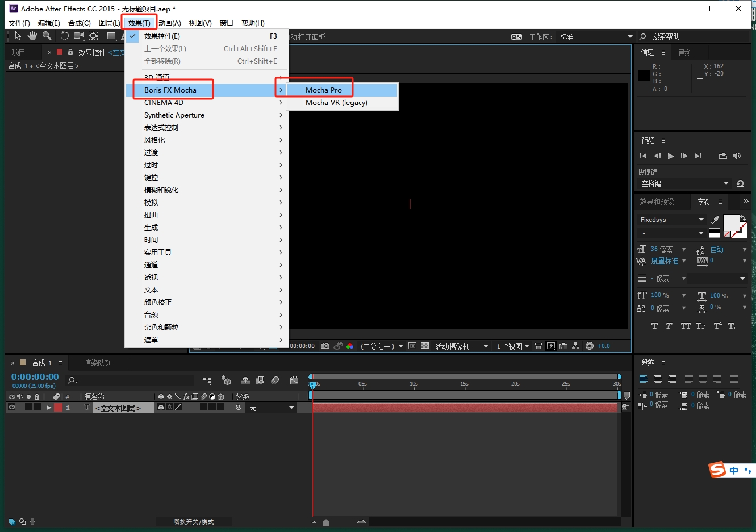
Task: Click the fill color swatch in Character panel
Action: click(x=731, y=223)
